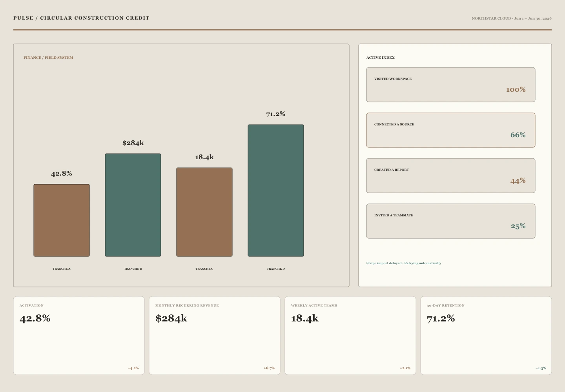The image size is (565, 392).
Task: Click the "Stripe import delayed · Retrying automatically" status message
Action: coord(404,263)
